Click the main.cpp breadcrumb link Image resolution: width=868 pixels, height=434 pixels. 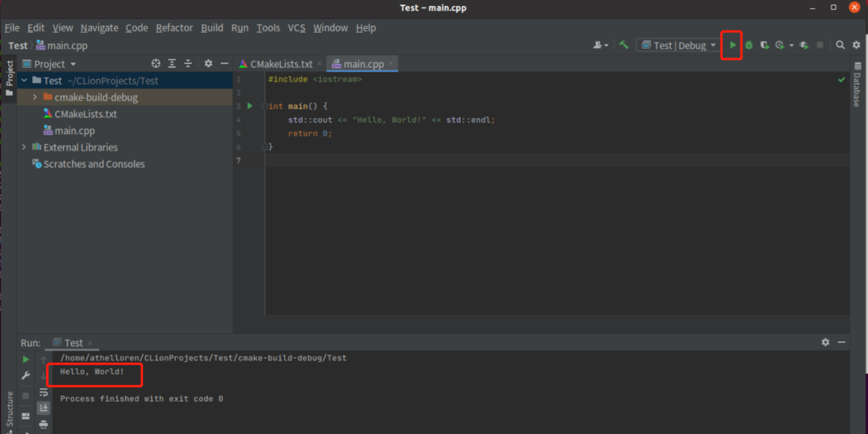(68, 45)
